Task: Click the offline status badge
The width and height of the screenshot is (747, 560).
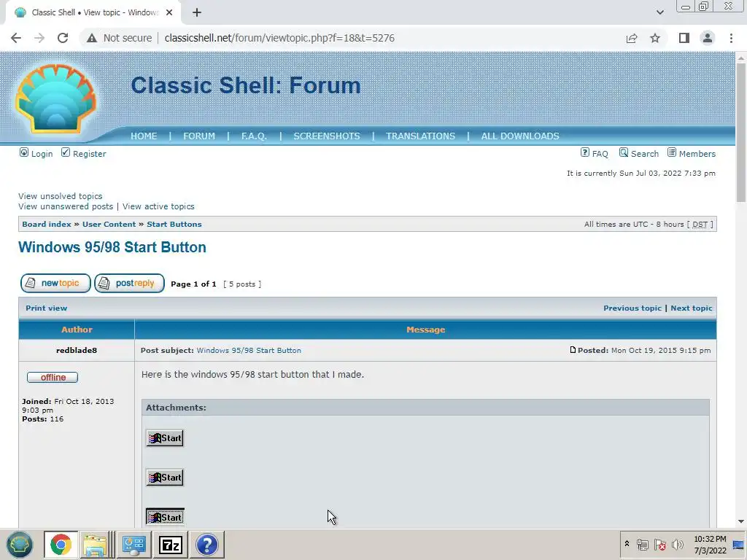Action: pyautogui.click(x=53, y=378)
